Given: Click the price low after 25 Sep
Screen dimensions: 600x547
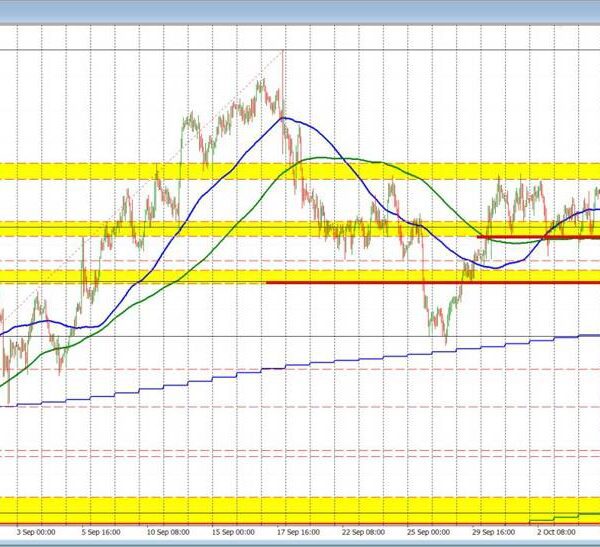Looking at the screenshot, I should (x=444, y=342).
